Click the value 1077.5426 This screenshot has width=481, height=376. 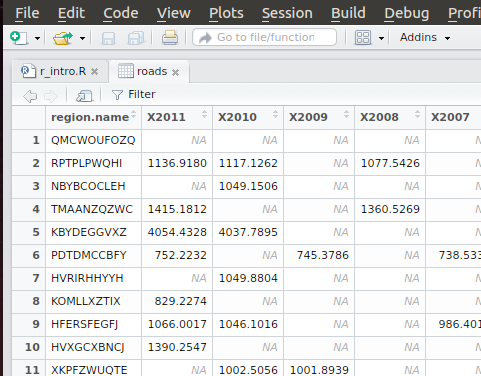coord(390,163)
